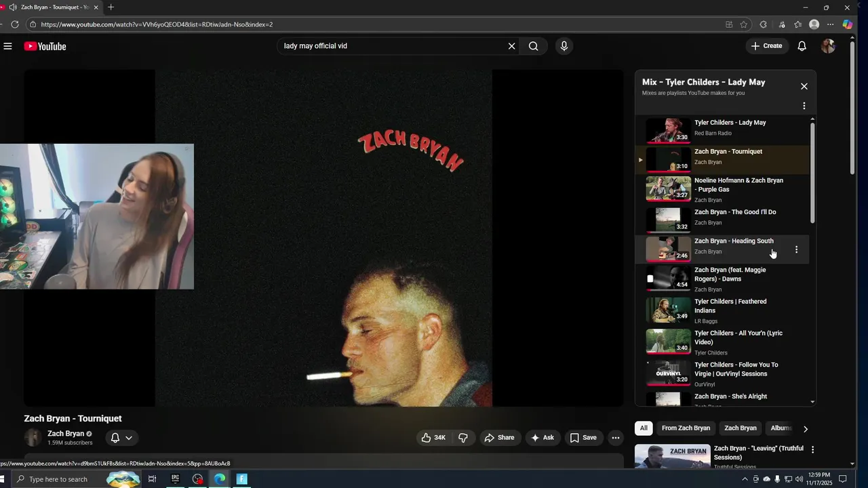The width and height of the screenshot is (868, 488).
Task: Open Task View on taskbar
Action: click(152, 479)
